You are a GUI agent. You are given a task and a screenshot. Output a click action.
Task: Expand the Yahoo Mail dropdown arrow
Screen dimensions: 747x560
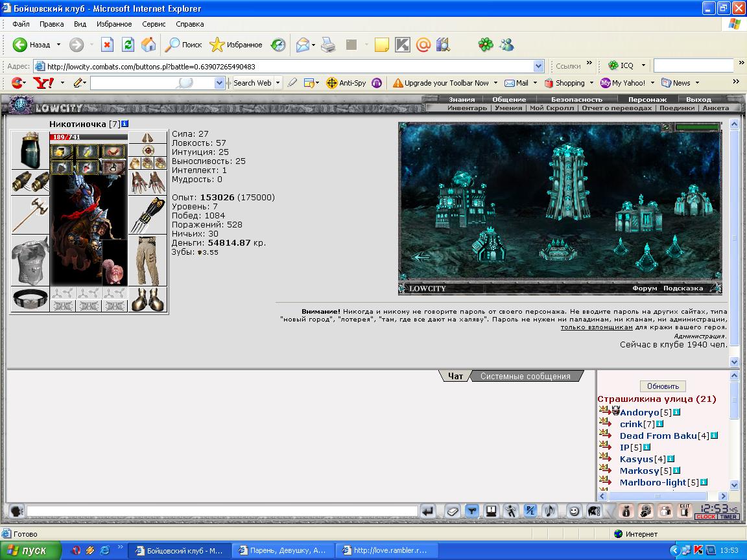click(x=535, y=83)
